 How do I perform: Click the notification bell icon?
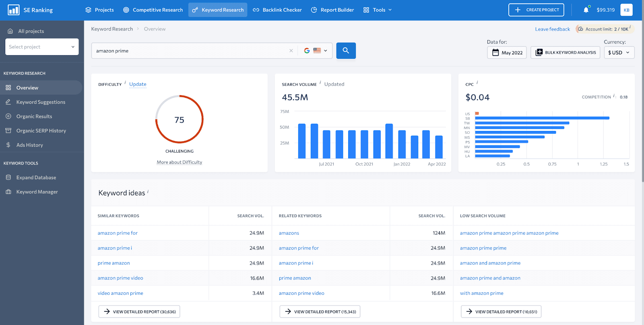[x=586, y=10]
